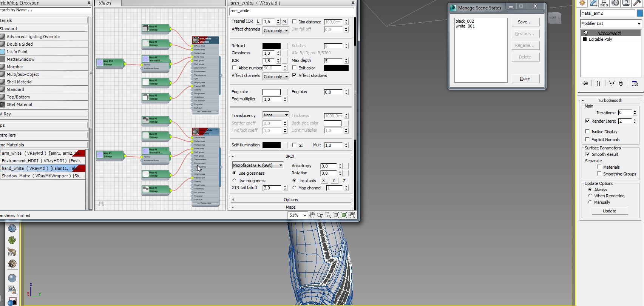Select the Pan hand tool in material editor
The image size is (644, 306).
coord(312,215)
